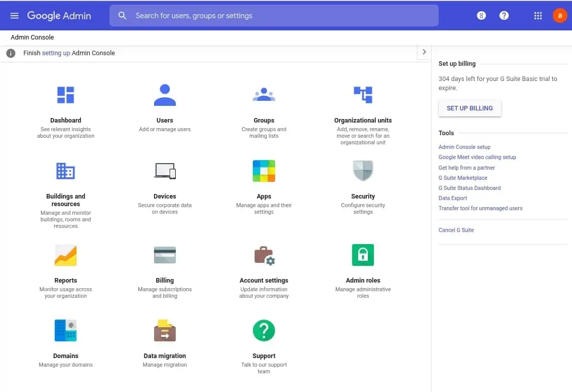Click 'Manage apps and their settings' text
This screenshot has width=572, height=392.
tap(264, 209)
